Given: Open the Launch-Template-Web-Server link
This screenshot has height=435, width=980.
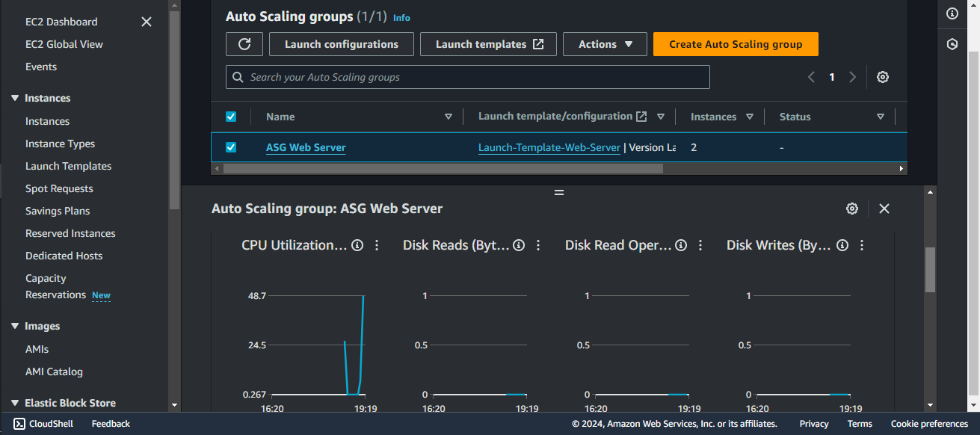Looking at the screenshot, I should pos(549,147).
